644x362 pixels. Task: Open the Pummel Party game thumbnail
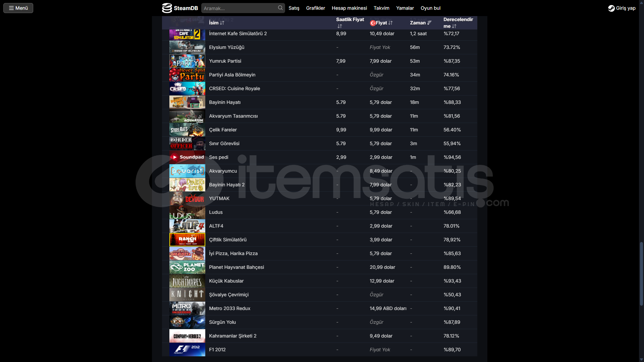[x=187, y=61]
